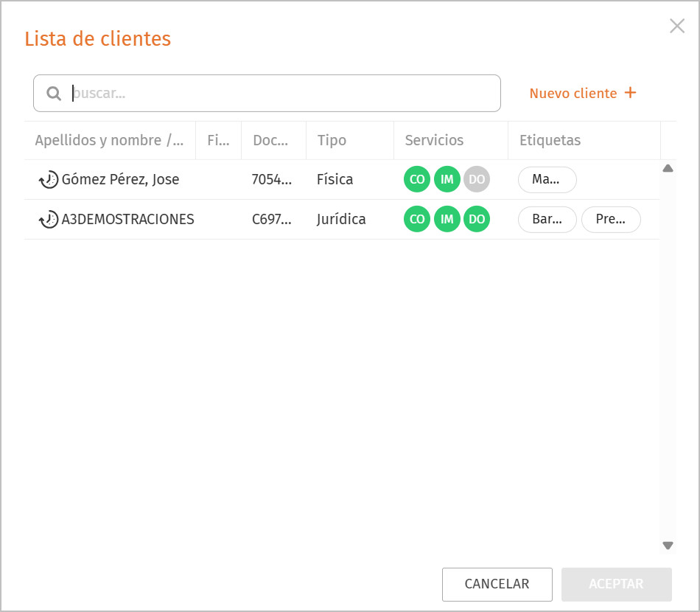The image size is (700, 612).
Task: Click the magnifier search icon
Action: (54, 94)
